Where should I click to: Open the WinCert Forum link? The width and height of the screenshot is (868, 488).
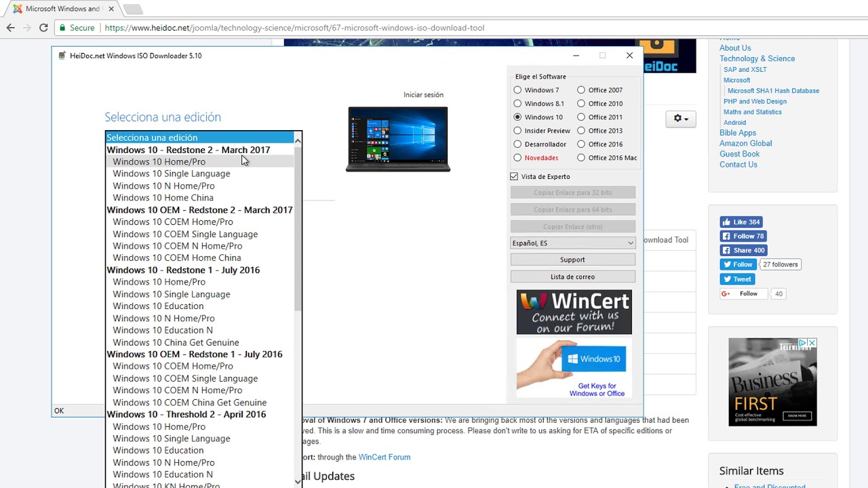click(384, 457)
